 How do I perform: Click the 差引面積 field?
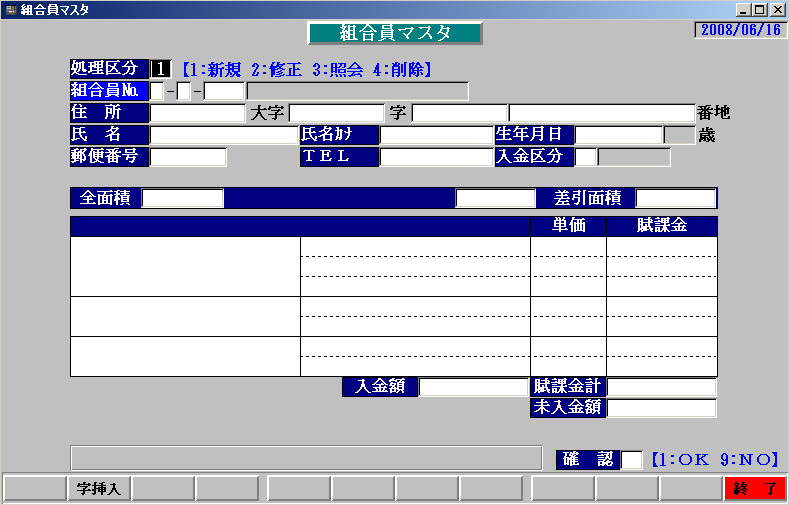tap(676, 198)
